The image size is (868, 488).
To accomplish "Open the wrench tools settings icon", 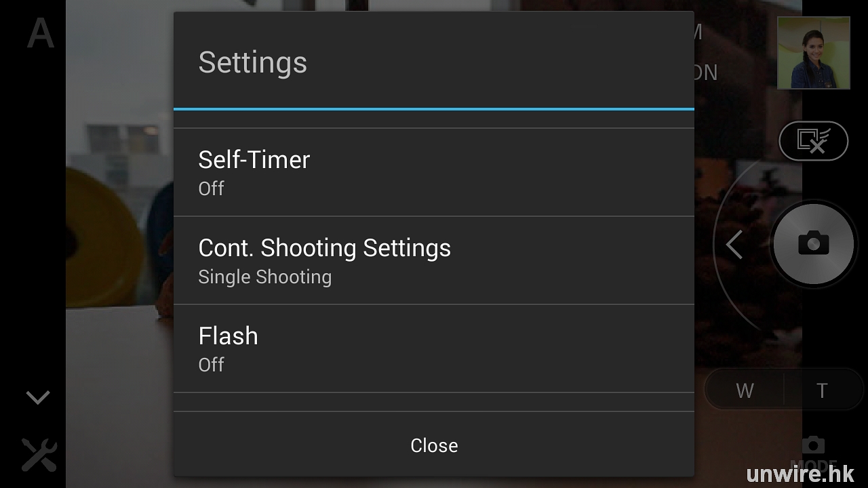I will tap(39, 455).
